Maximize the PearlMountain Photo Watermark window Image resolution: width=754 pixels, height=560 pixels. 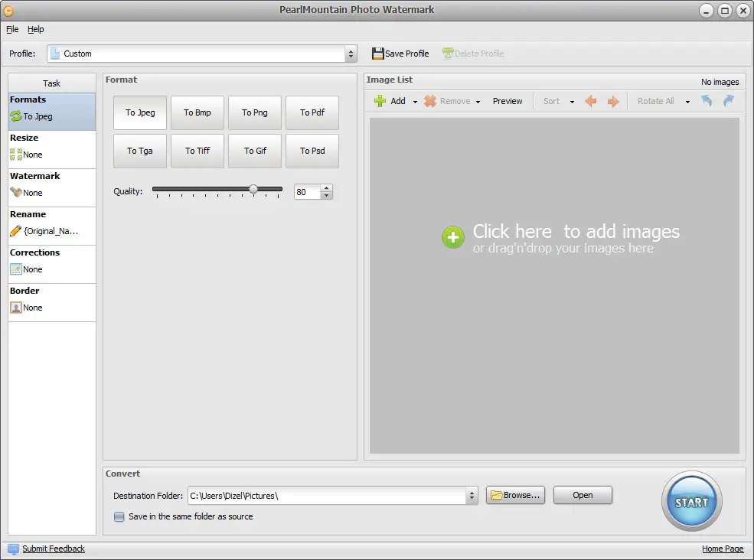(x=725, y=10)
